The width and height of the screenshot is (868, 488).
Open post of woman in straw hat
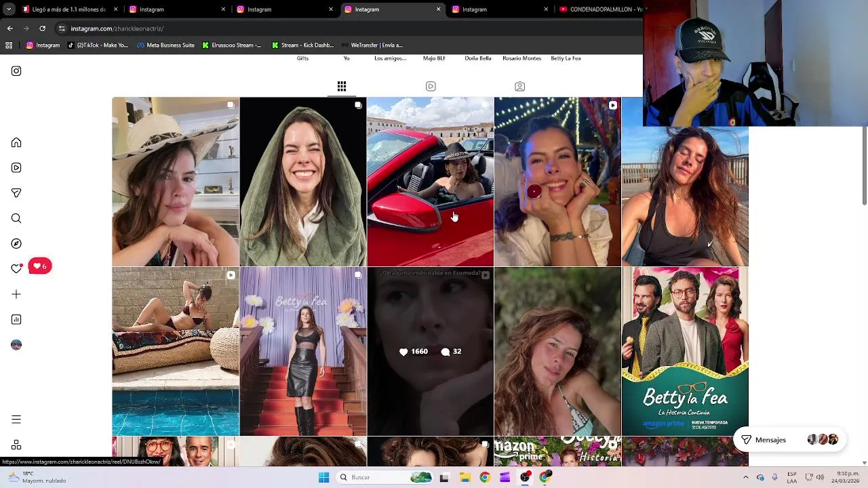[x=176, y=182]
